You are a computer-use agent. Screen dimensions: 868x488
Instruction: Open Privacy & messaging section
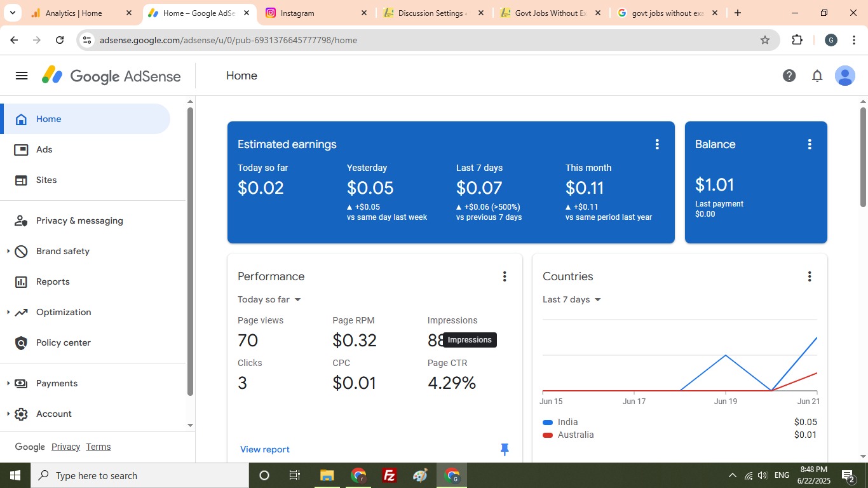click(x=85, y=220)
